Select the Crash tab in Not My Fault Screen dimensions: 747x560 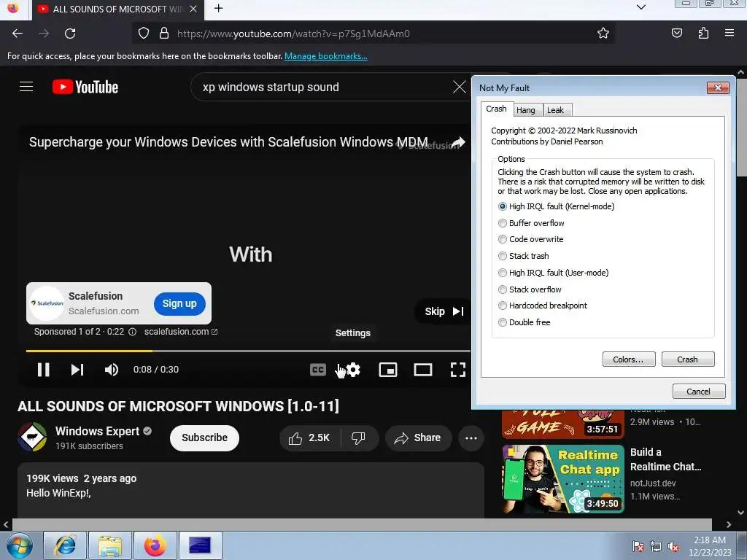(496, 109)
